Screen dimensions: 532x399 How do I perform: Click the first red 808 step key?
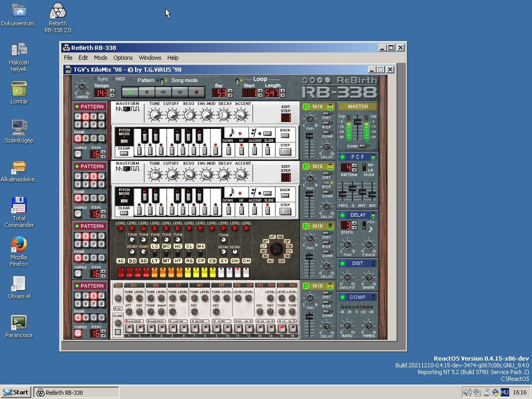121,272
